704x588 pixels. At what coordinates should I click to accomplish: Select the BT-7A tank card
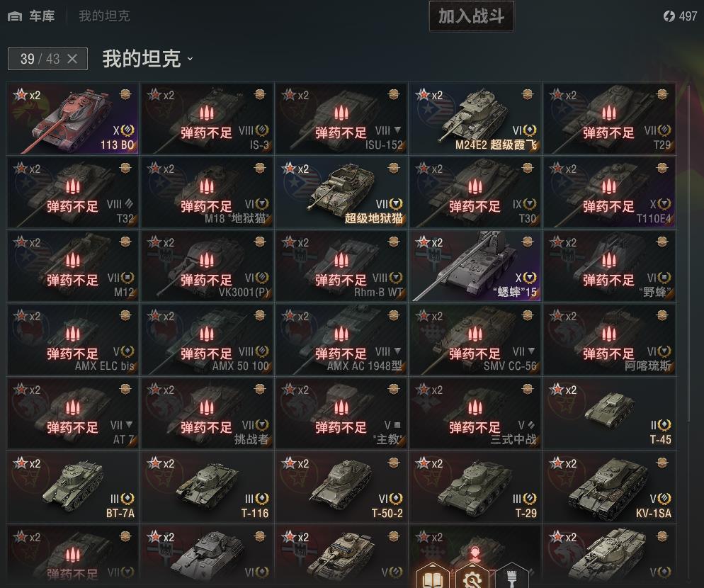[73, 487]
